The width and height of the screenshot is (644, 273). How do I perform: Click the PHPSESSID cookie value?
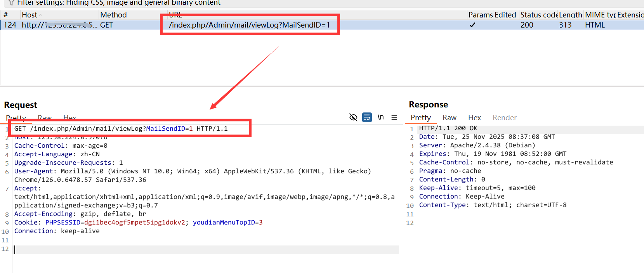(x=135, y=222)
